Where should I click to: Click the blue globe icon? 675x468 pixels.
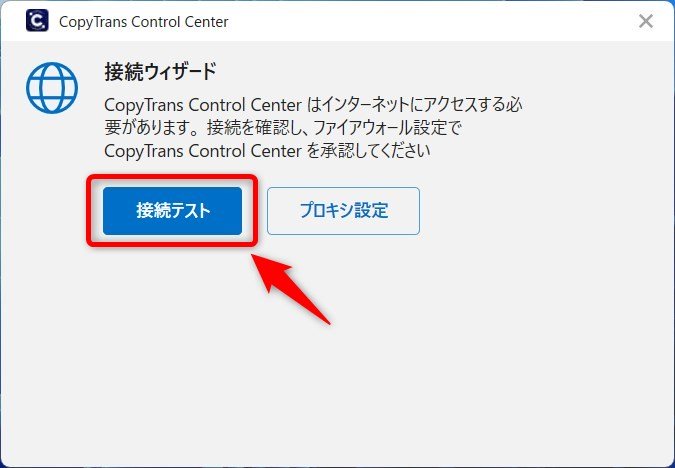click(x=52, y=88)
